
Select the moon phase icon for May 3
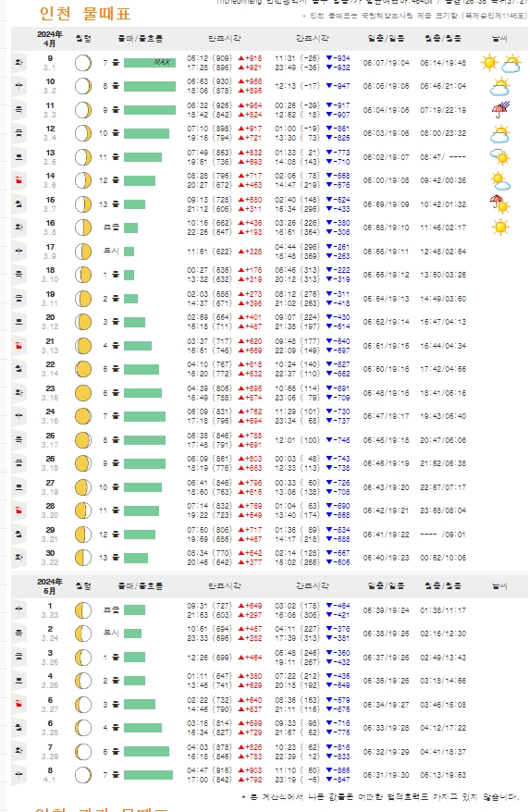coord(83,658)
